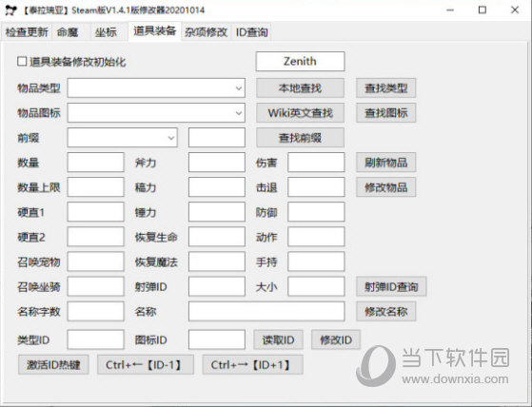Focus the 名称 text field
This screenshot has width=532, height=407.
pyautogui.click(x=266, y=312)
